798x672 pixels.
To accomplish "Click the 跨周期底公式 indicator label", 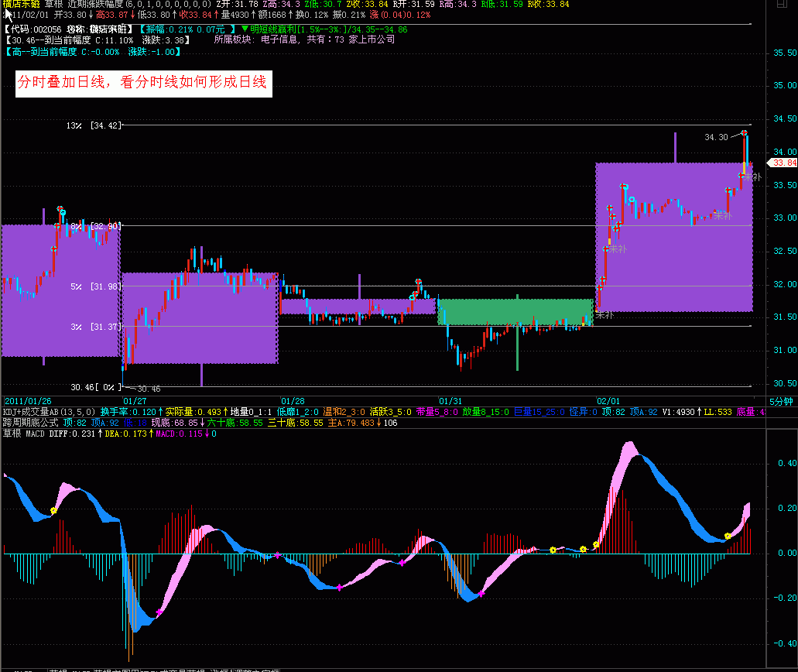I will pos(31,423).
